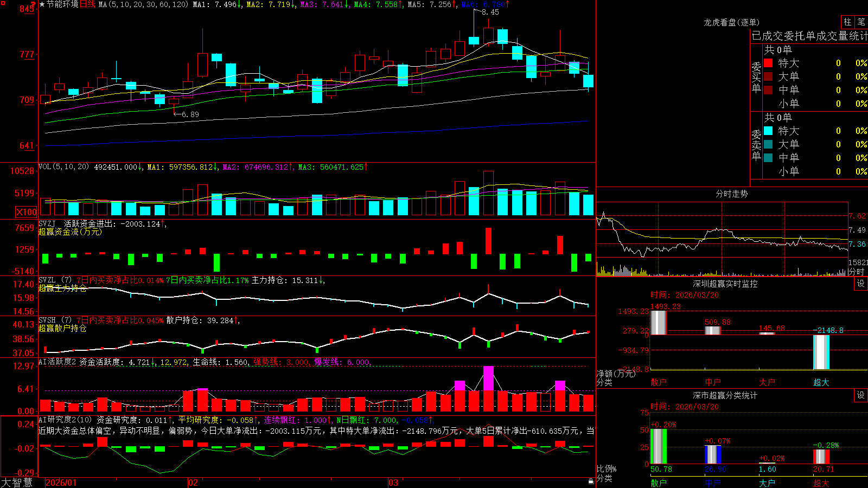Click the VOL(5,10,20) indicator label
The image size is (868, 488).
[63, 167]
